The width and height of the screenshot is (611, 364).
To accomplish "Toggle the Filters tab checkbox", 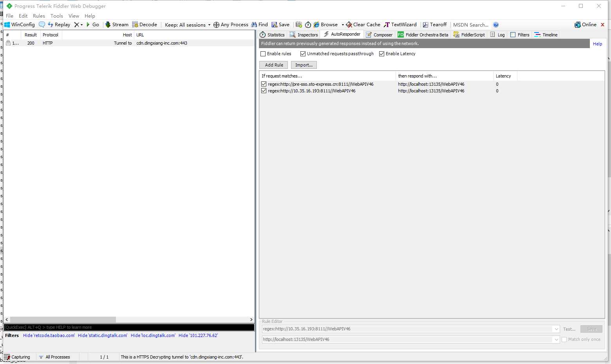I will point(513,35).
